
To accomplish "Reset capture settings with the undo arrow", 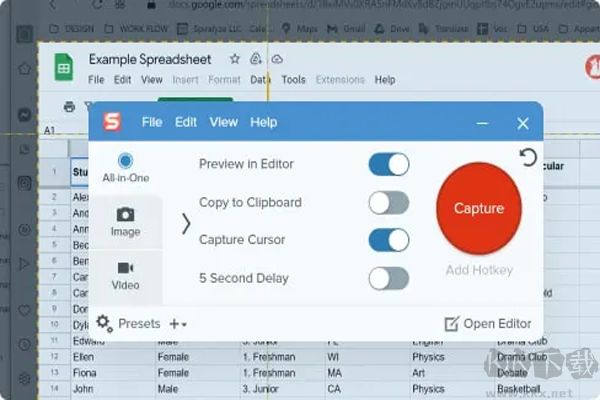I will pos(528,157).
